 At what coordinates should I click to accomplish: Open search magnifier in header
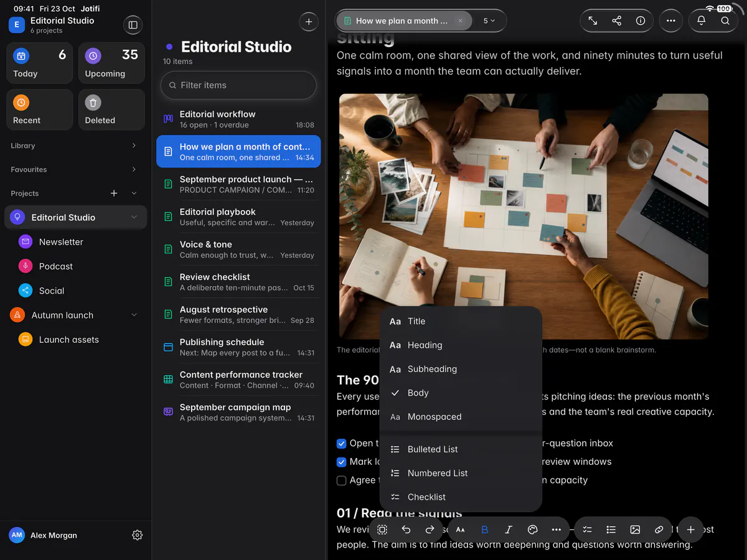pos(725,21)
